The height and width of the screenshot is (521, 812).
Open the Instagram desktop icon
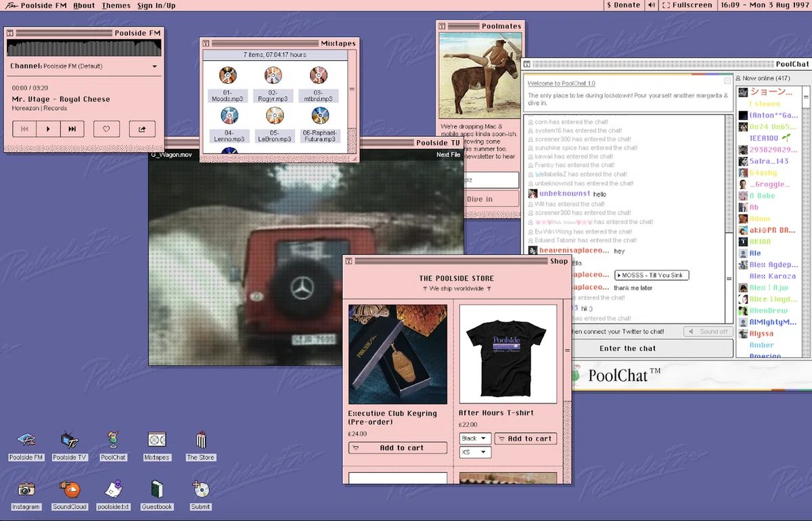pos(26,495)
